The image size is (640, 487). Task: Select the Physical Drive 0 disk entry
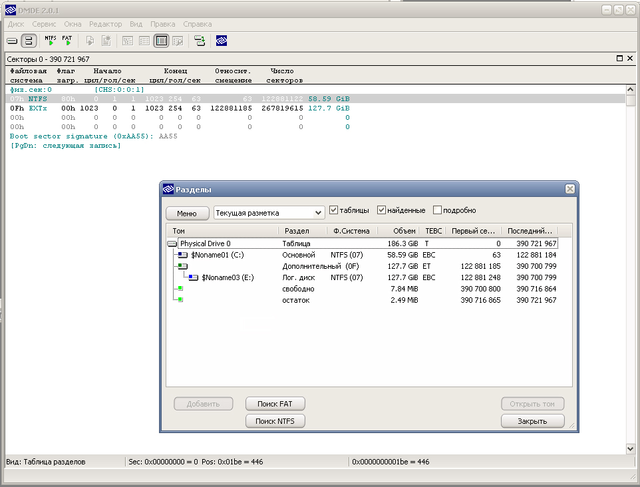[205, 243]
